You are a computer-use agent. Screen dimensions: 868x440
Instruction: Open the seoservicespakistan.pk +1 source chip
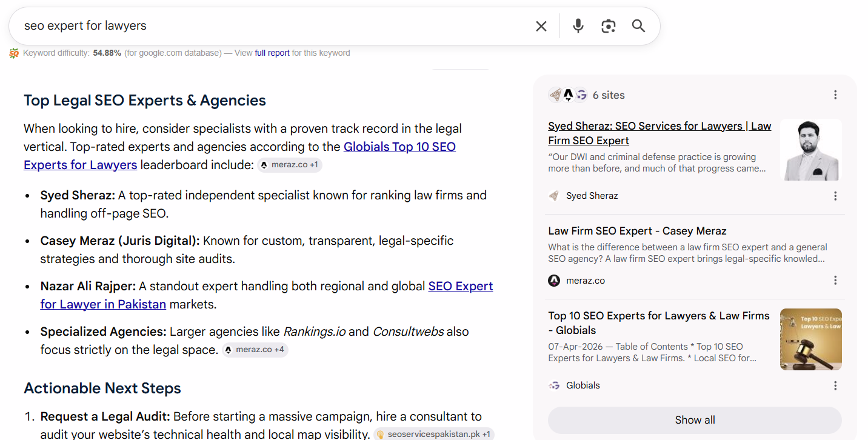[x=434, y=435]
